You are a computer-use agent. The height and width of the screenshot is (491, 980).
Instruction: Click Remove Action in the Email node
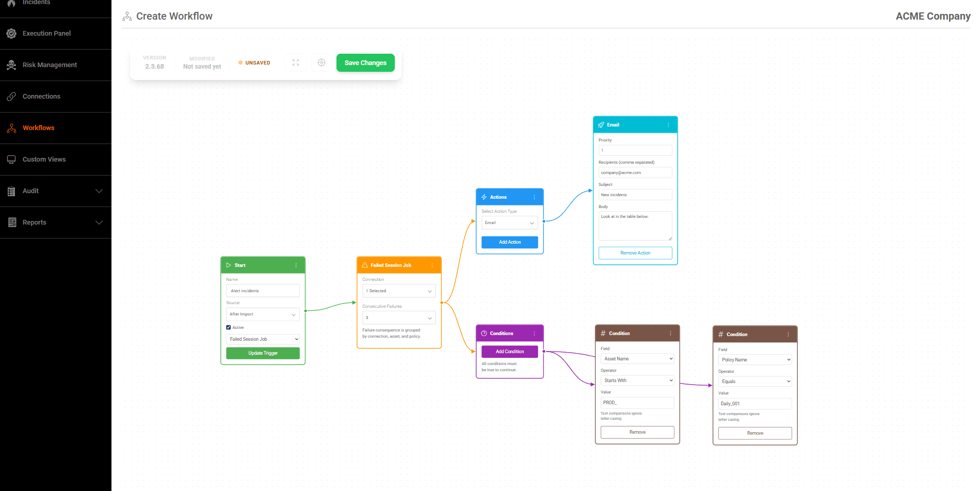pyautogui.click(x=635, y=253)
